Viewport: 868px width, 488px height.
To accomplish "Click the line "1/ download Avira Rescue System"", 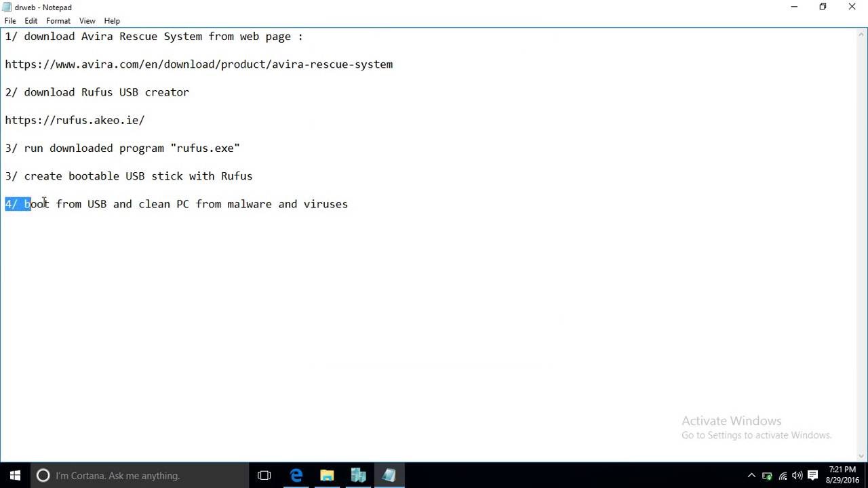I will 154,37.
